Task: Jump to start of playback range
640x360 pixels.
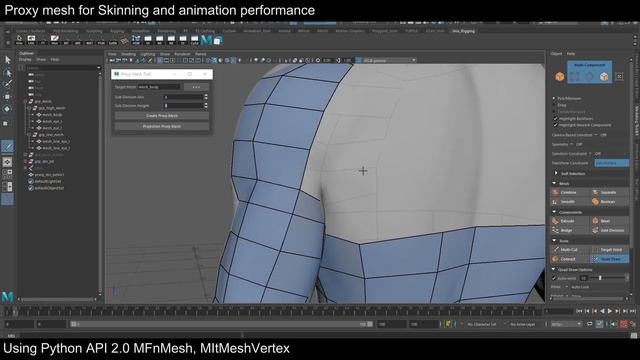Action: pyautogui.click(x=579, y=311)
